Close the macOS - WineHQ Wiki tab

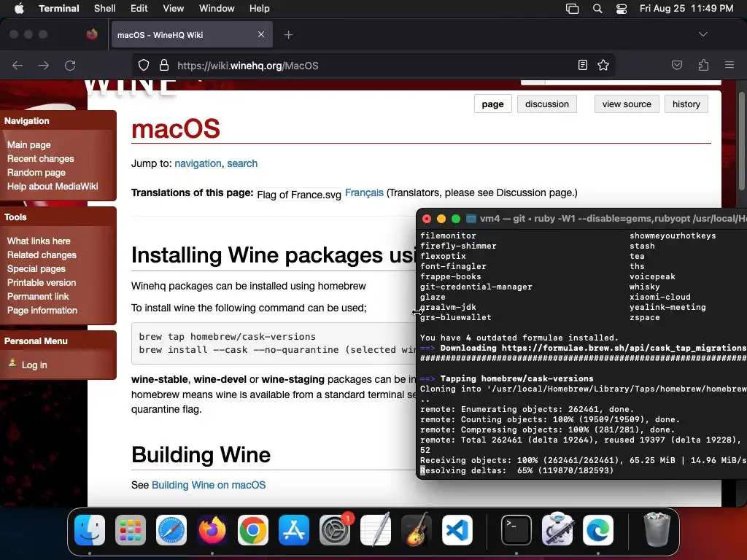tap(261, 34)
